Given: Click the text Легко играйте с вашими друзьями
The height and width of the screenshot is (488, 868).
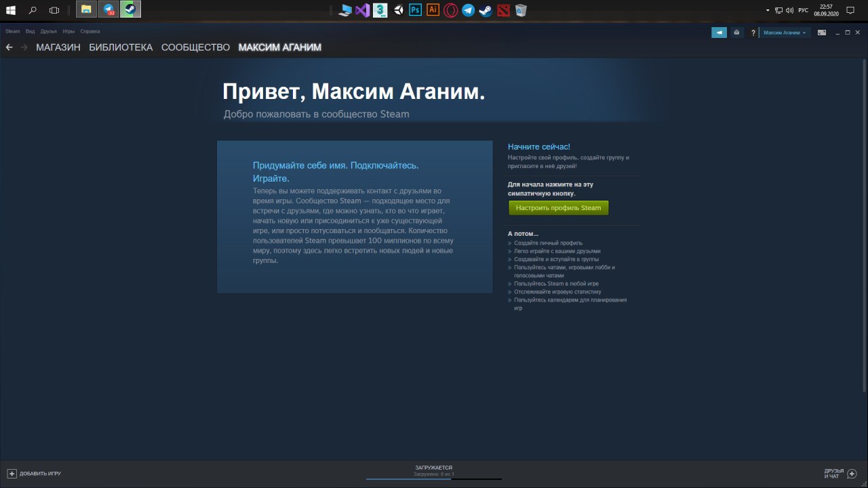Looking at the screenshot, I should pos(557,251).
